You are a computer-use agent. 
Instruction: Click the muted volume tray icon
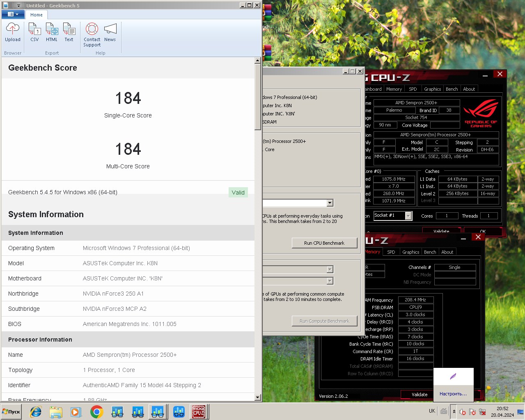(x=463, y=412)
